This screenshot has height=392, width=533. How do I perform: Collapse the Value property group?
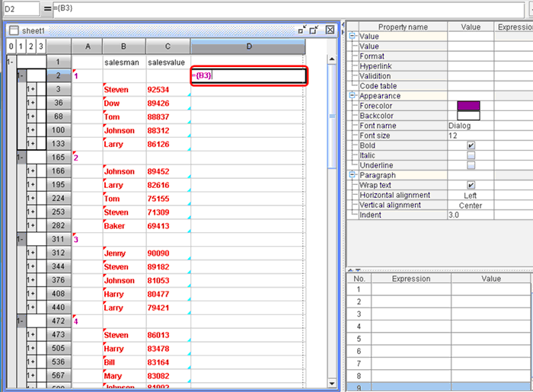point(352,36)
